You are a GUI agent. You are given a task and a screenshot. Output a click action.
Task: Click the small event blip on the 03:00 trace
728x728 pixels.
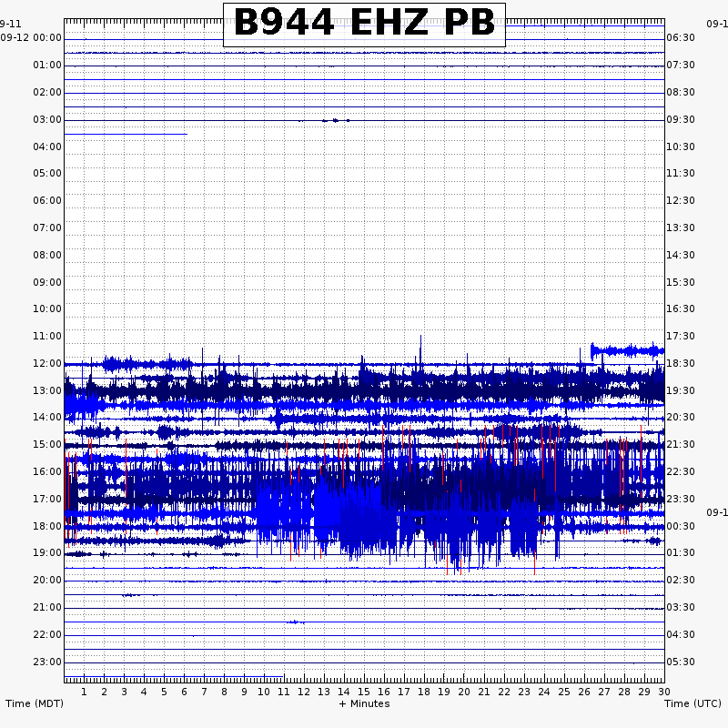point(335,121)
